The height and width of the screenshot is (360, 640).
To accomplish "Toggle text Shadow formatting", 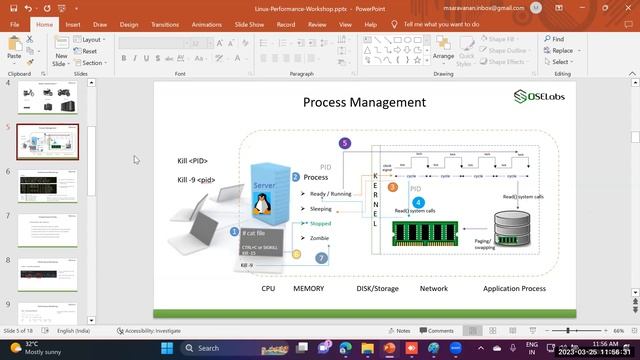I will pos(158,59).
